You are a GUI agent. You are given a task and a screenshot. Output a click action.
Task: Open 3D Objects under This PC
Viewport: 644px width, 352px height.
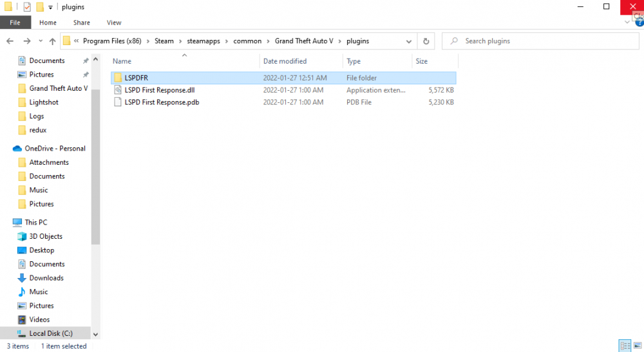tap(46, 236)
